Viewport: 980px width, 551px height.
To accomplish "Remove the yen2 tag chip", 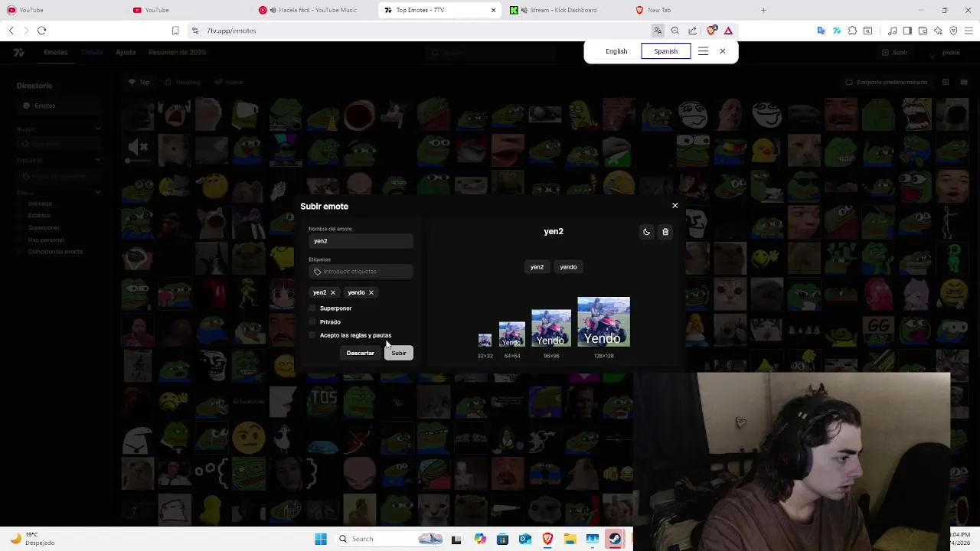I will pyautogui.click(x=333, y=292).
